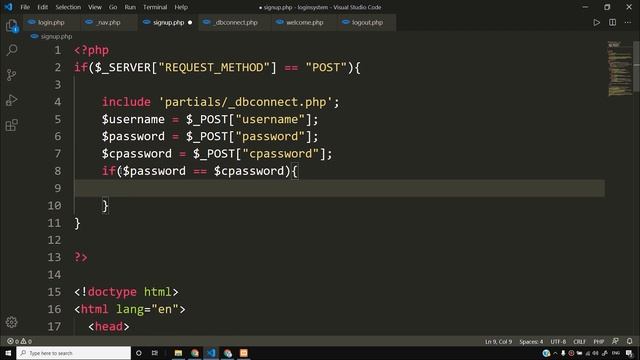
Task: Click signup.php breadcrumb
Action: click(x=56, y=36)
